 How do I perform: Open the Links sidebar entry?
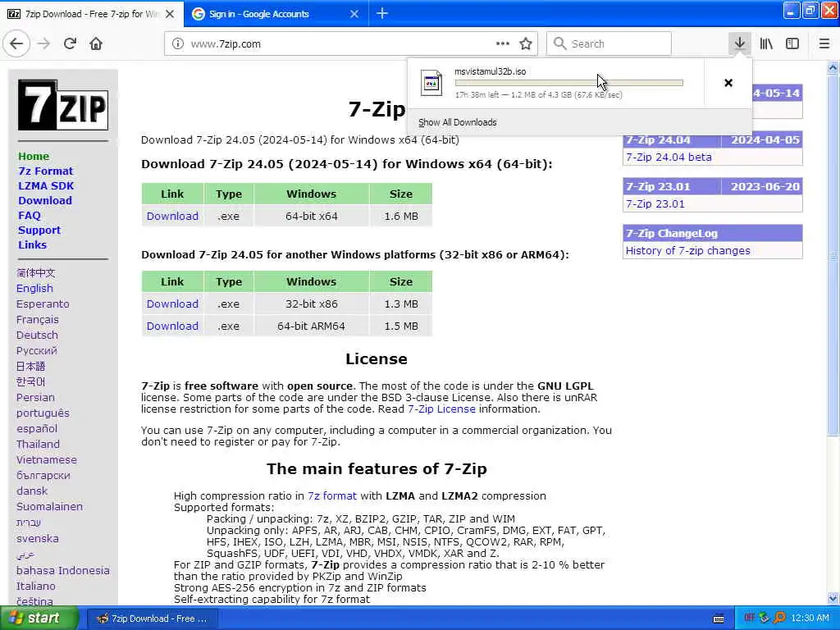click(x=33, y=244)
